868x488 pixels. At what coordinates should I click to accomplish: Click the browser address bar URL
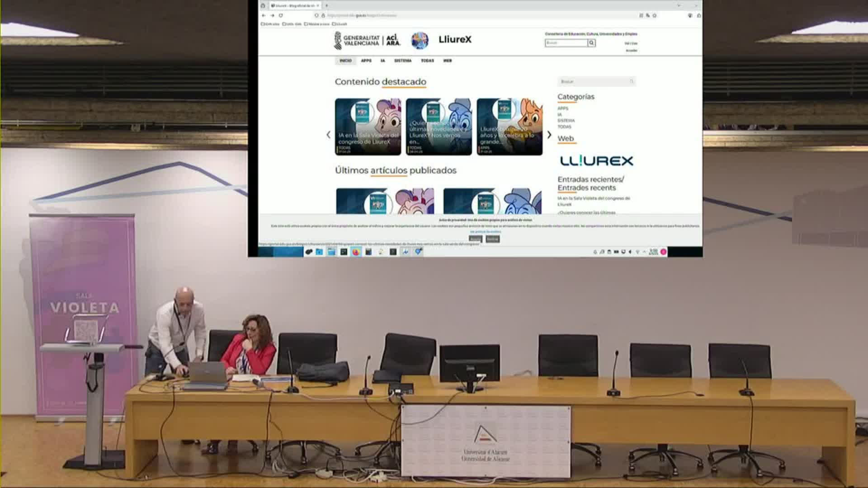click(x=362, y=15)
